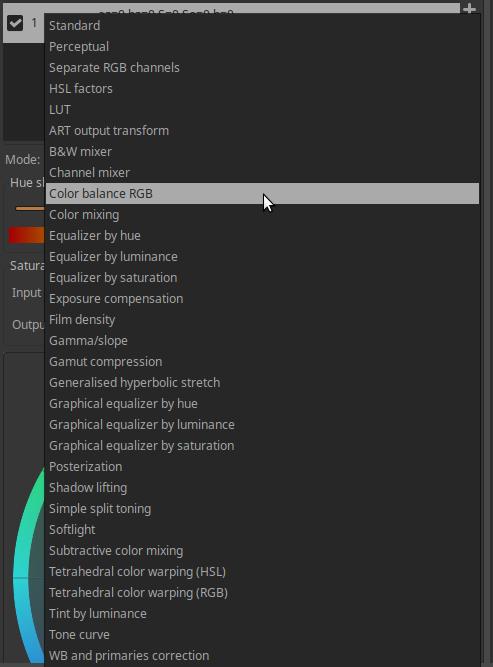Choose B&W mixer mode
493x667 pixels.
[x=262, y=151]
